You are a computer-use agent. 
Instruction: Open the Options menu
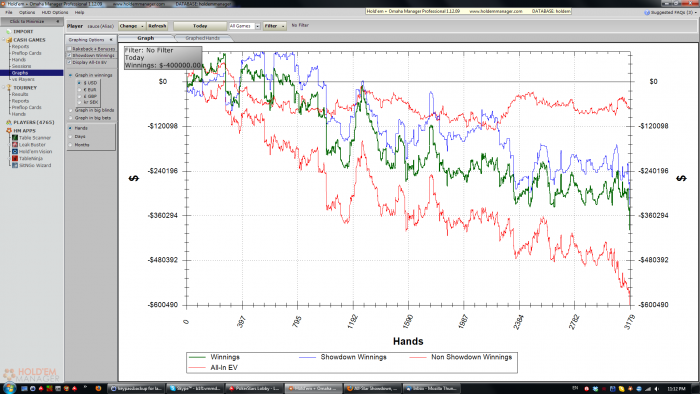click(x=27, y=12)
